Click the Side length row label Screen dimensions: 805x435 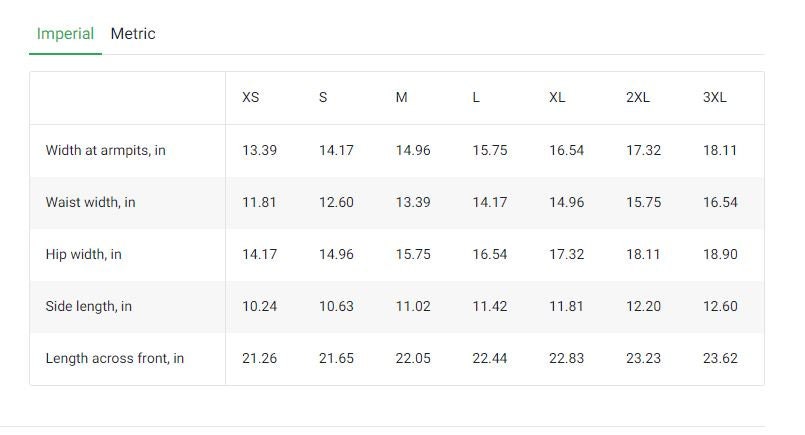[88, 307]
